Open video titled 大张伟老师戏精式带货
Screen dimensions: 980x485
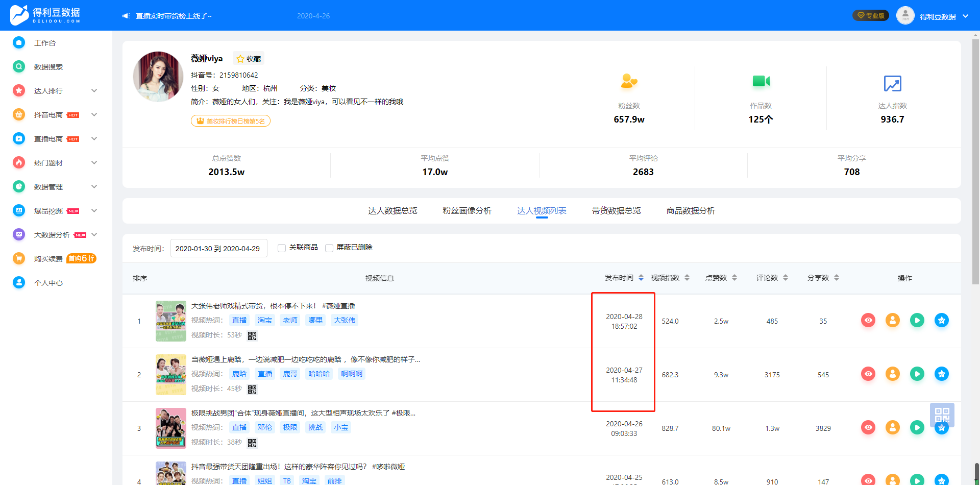point(273,306)
